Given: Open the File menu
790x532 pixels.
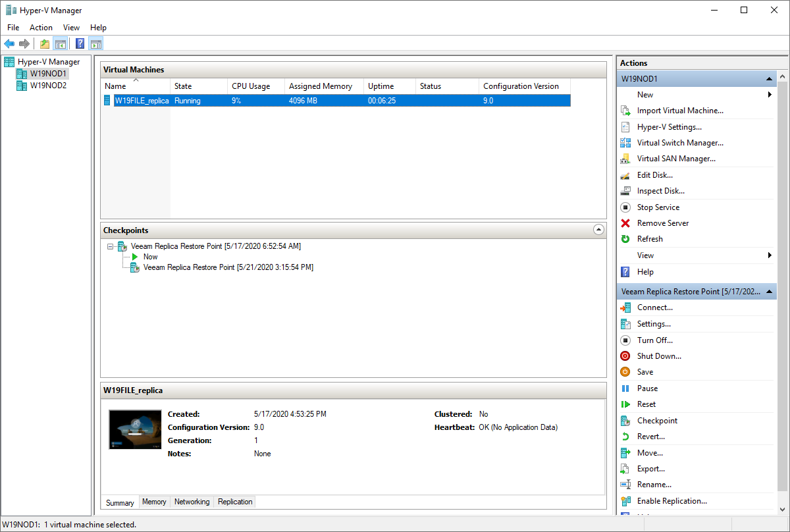Looking at the screenshot, I should click(13, 28).
